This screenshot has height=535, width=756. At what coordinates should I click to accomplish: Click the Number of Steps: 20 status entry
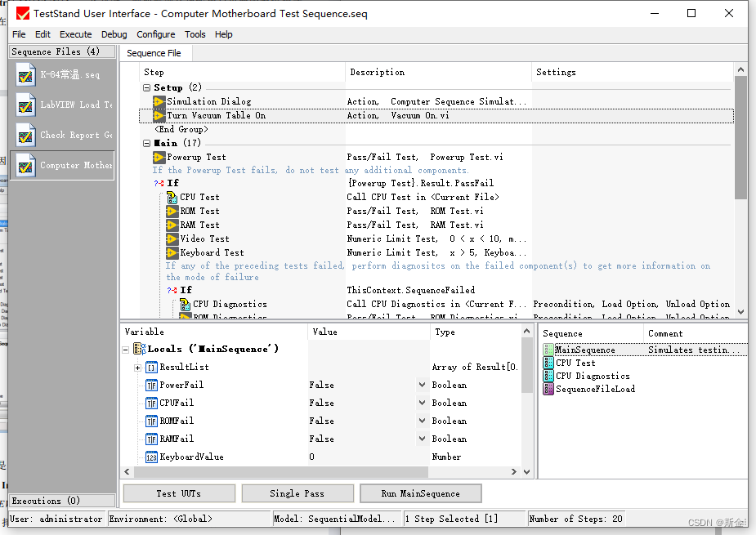(x=576, y=519)
